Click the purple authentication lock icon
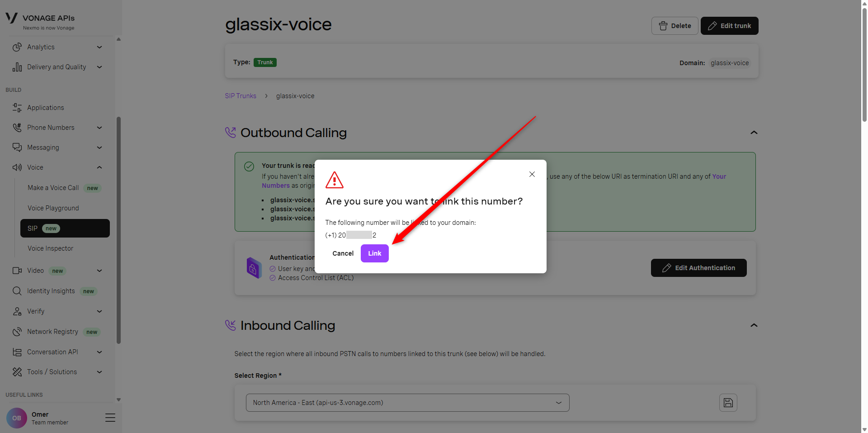This screenshot has width=868, height=433. coord(254,268)
